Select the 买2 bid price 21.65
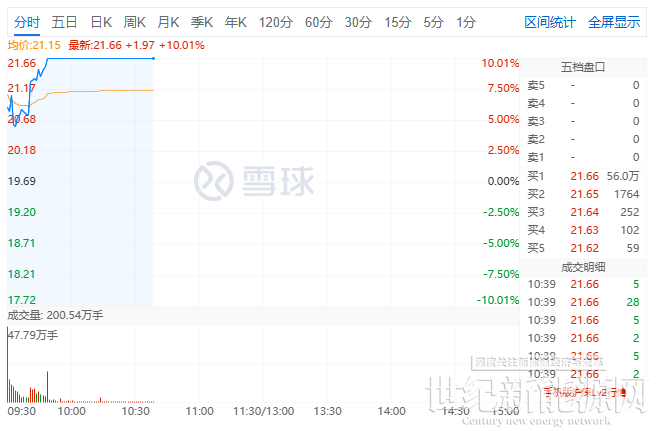Image resolution: width=656 pixels, height=431 pixels. 584,194
